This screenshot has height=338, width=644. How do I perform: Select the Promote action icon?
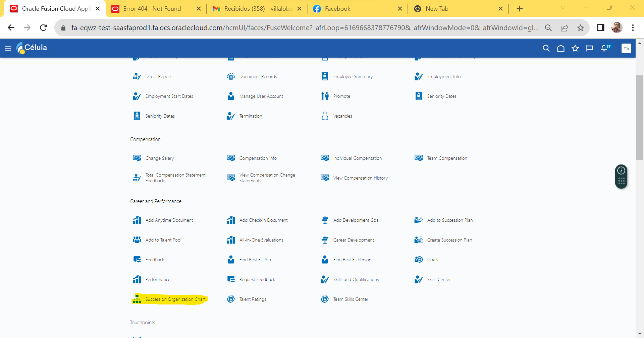tap(325, 96)
